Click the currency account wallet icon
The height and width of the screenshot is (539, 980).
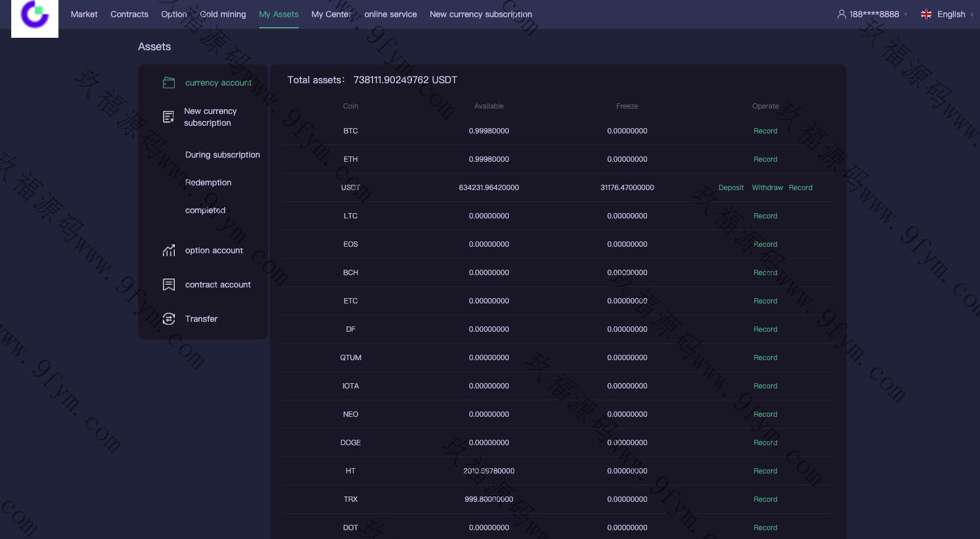169,83
